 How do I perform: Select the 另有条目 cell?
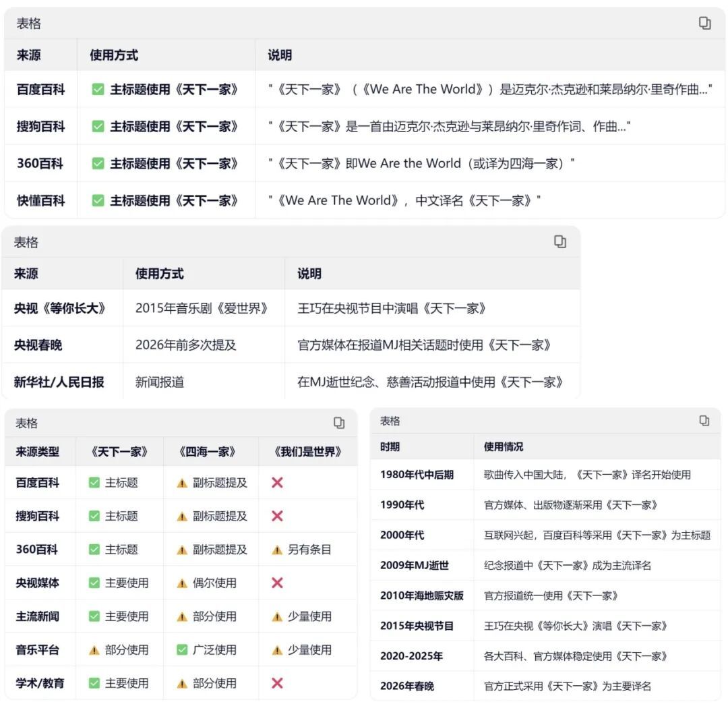tap(309, 550)
